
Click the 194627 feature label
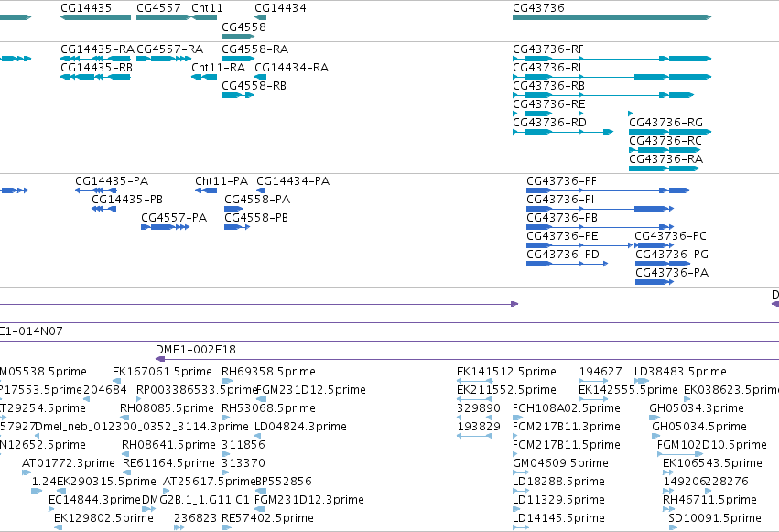(x=600, y=372)
